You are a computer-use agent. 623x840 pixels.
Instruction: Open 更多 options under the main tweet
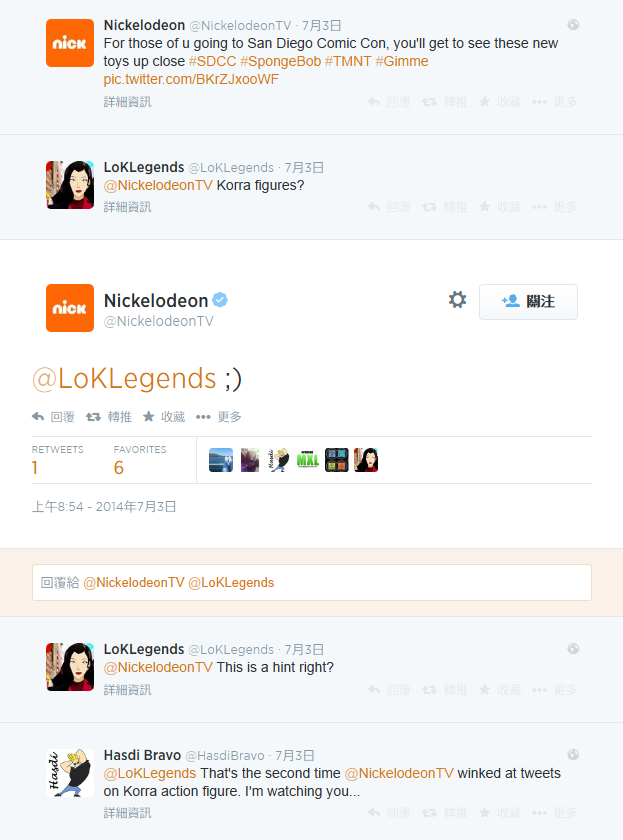[x=219, y=417]
